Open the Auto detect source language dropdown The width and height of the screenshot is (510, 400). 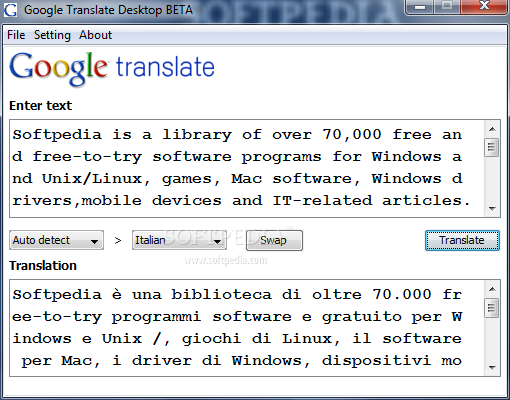56,240
